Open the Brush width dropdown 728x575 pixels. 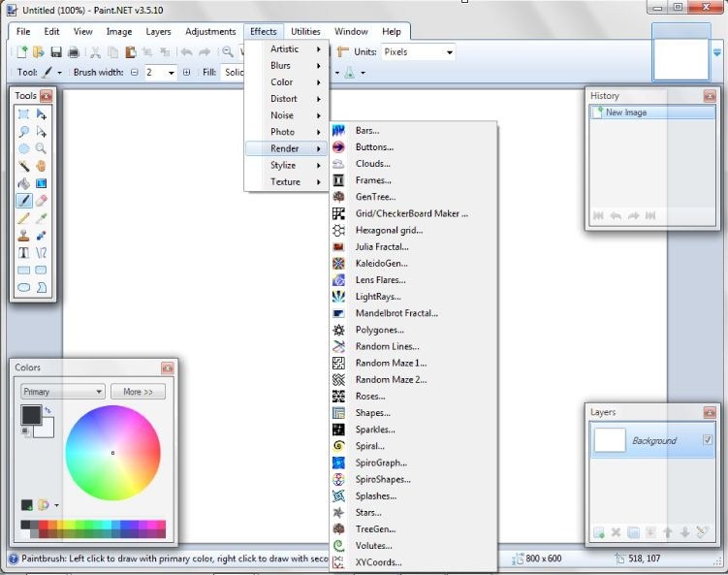(x=171, y=73)
